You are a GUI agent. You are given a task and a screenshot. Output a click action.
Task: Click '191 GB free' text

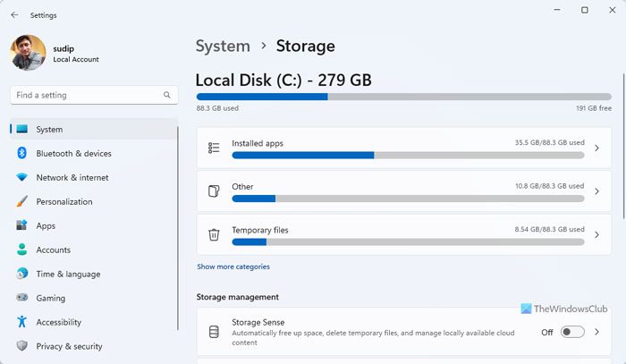click(x=594, y=108)
